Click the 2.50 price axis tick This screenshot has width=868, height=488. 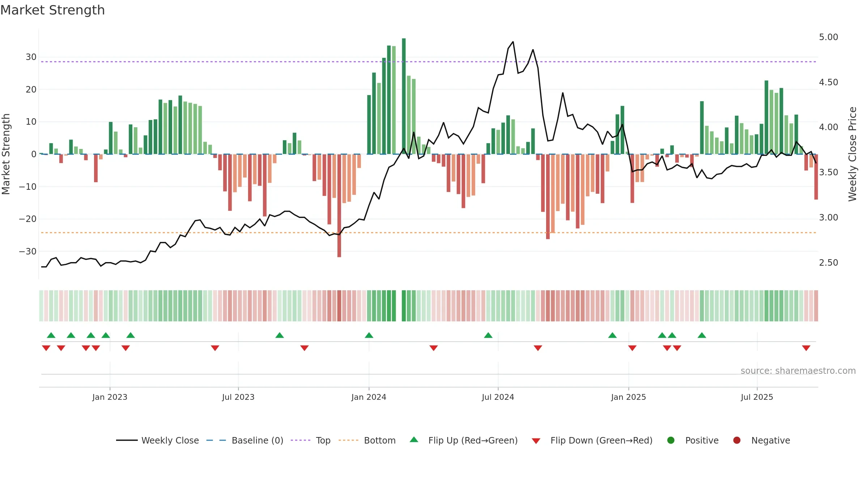click(829, 263)
